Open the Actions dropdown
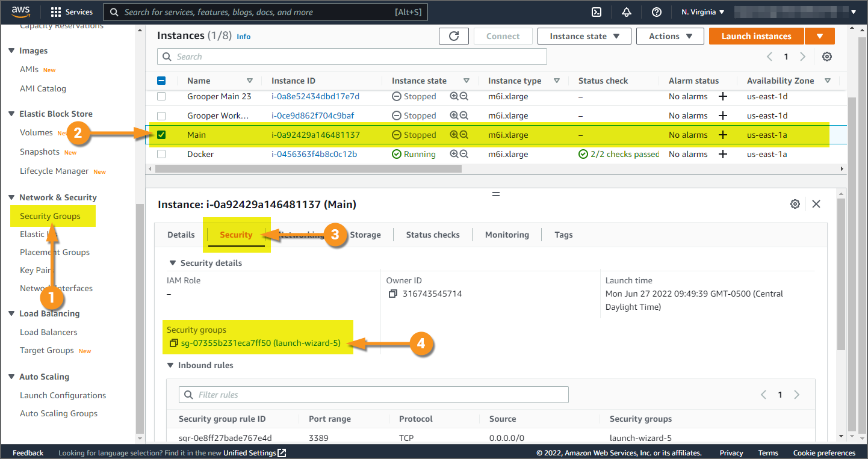The width and height of the screenshot is (868, 459). coord(669,36)
